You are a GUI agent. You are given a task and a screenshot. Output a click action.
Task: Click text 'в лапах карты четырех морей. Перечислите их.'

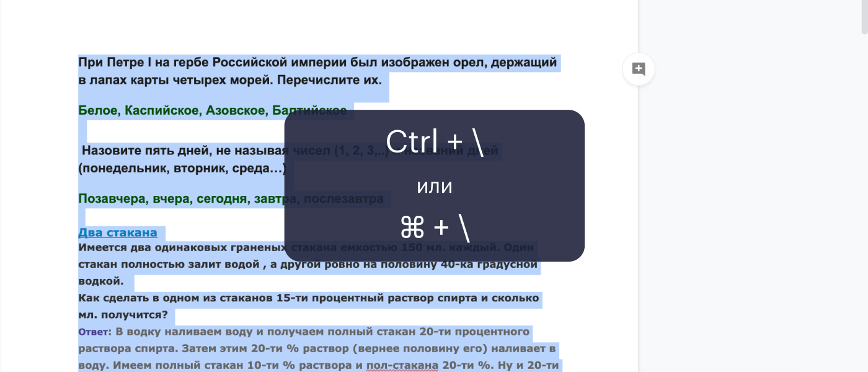pos(230,81)
